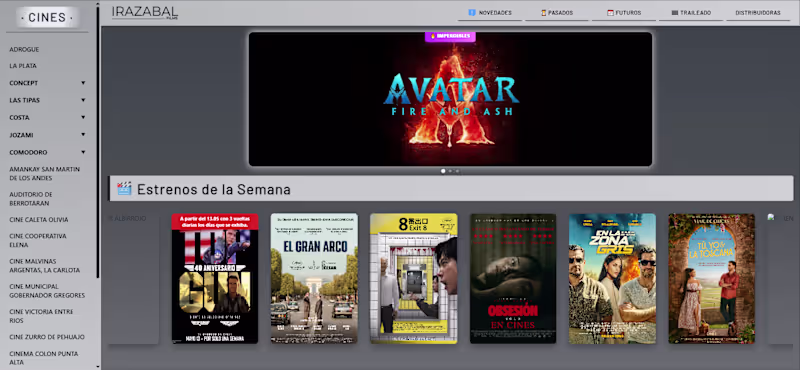
Task: Select Cine Victoria Entre Rios
Action: click(41, 315)
